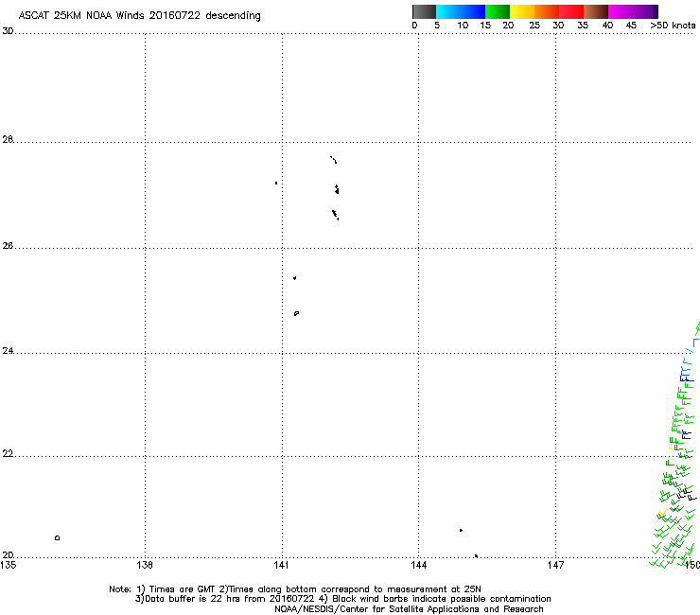Click the latitude label 22
The width and height of the screenshot is (700, 615).
[x=8, y=453]
